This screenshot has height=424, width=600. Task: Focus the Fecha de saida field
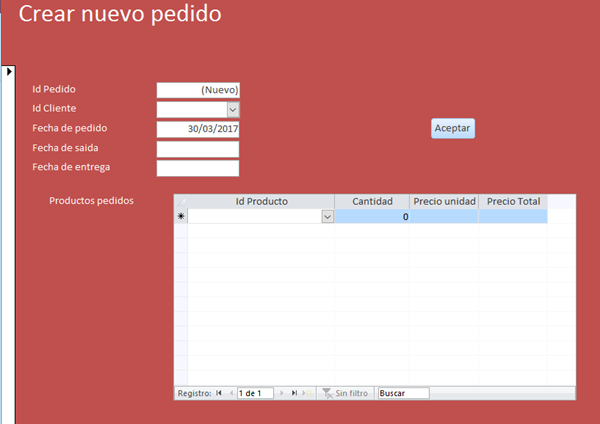(x=198, y=149)
